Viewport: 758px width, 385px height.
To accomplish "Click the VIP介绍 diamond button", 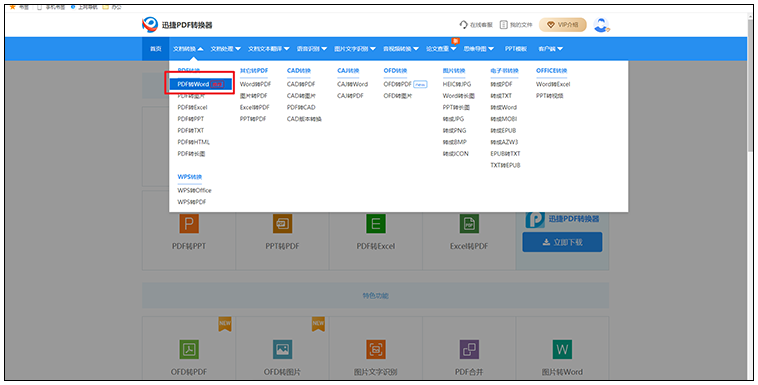I will coord(563,25).
